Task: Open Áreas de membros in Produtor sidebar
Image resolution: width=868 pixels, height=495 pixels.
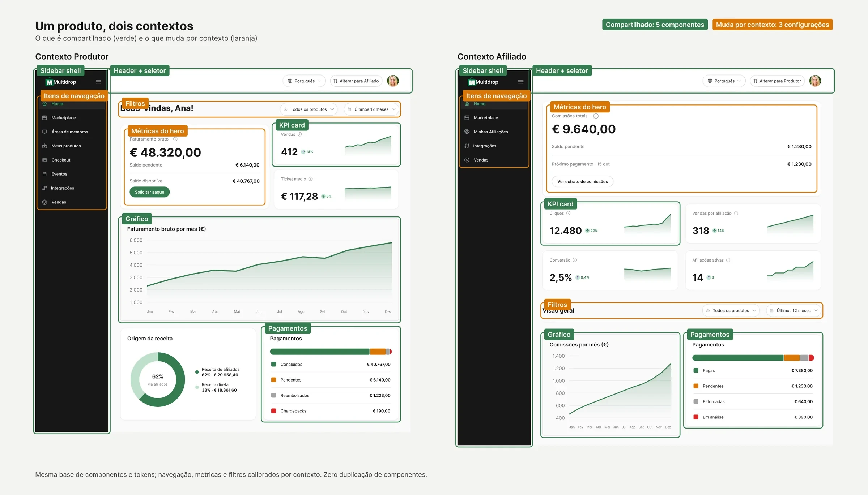Action: (x=72, y=132)
